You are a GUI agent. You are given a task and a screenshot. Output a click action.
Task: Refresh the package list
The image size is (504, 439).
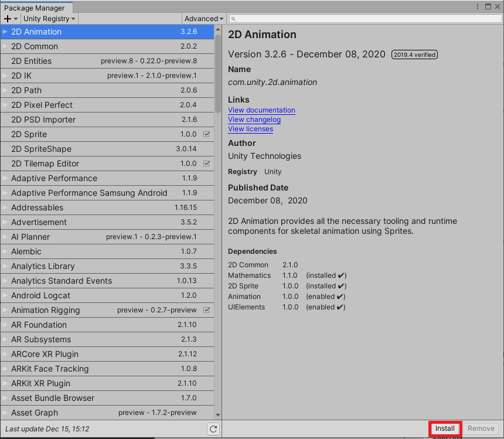point(213,429)
